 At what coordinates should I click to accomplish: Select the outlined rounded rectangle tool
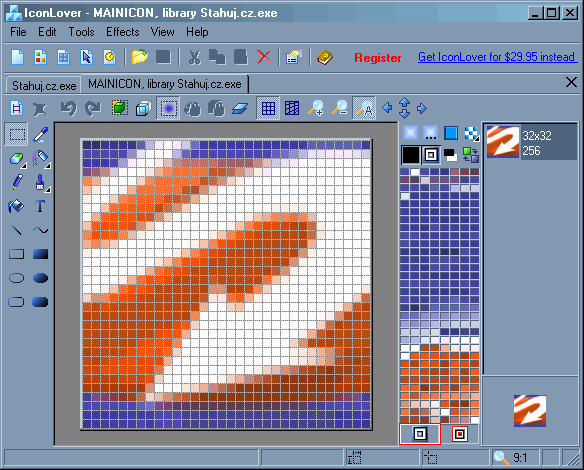(x=16, y=302)
